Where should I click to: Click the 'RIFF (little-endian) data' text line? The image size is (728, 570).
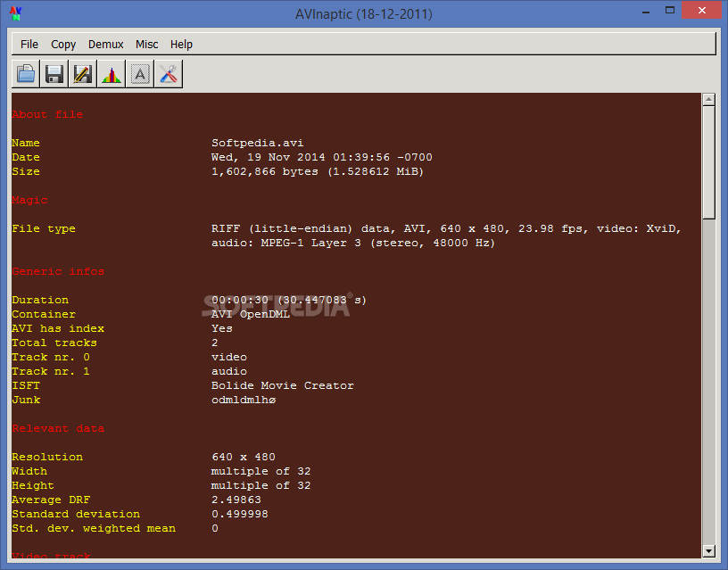pos(446,229)
